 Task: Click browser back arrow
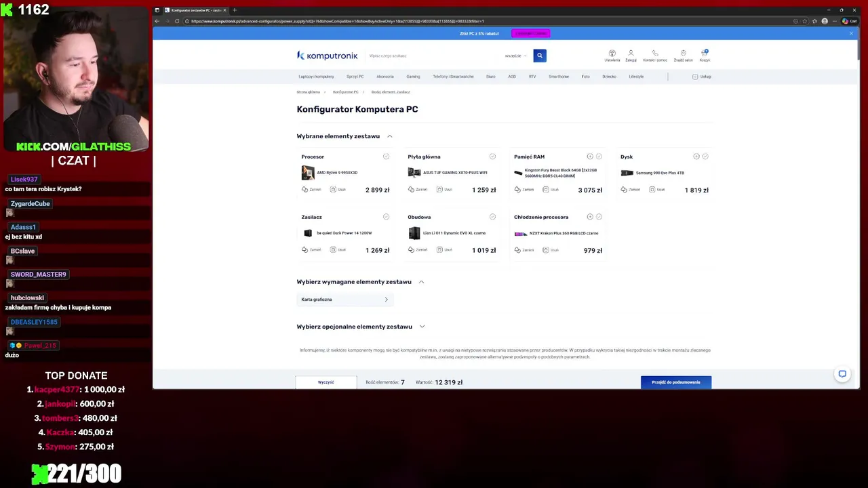(157, 21)
